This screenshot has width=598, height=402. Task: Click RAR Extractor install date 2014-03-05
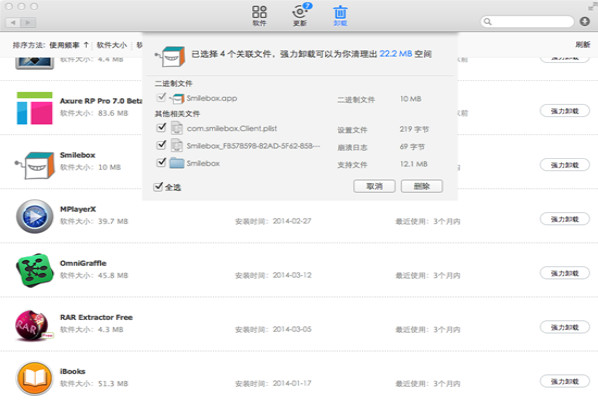(x=292, y=330)
